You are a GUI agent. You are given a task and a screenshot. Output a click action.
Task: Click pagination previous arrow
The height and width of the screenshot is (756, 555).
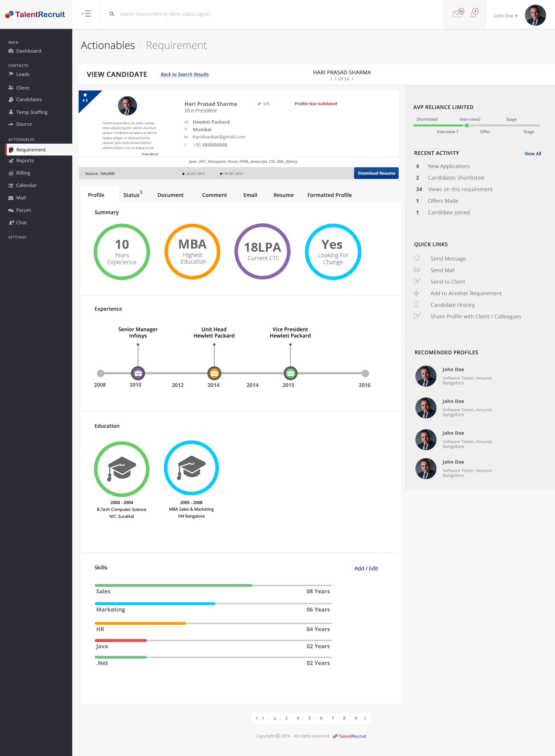256,718
